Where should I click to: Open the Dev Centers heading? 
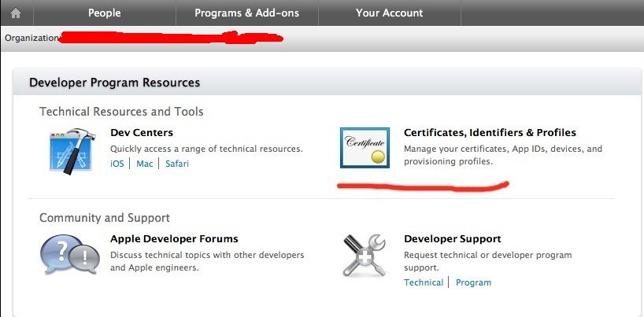(x=142, y=133)
